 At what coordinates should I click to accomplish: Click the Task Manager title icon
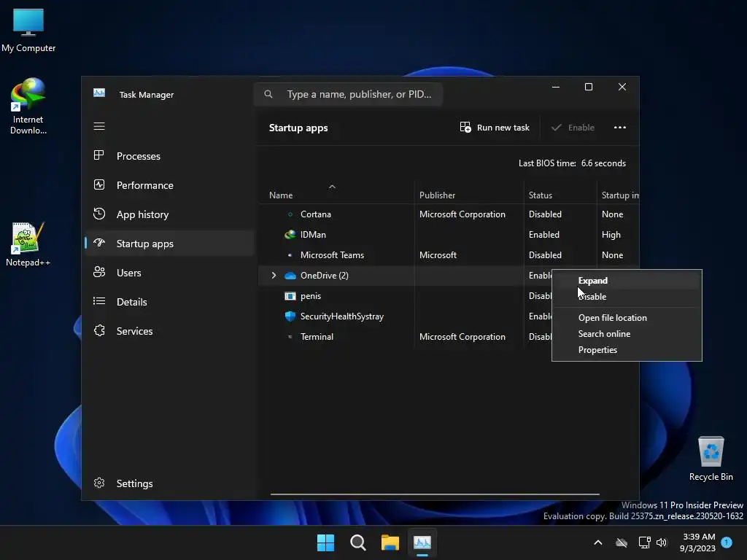[99, 93]
